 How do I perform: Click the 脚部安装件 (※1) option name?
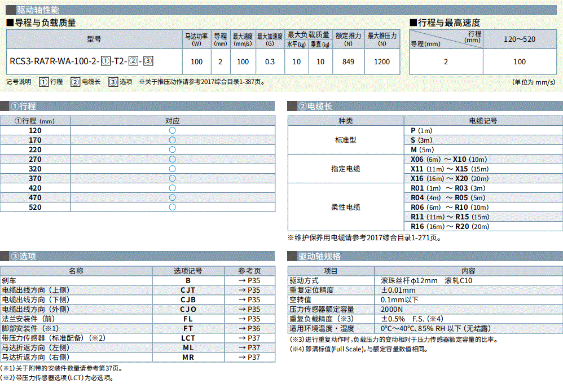(30, 328)
